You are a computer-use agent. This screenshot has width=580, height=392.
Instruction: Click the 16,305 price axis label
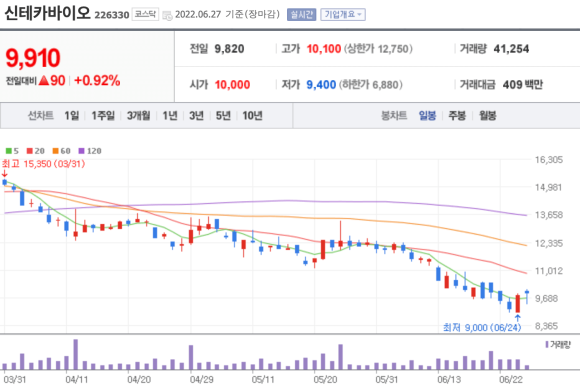[x=549, y=160]
